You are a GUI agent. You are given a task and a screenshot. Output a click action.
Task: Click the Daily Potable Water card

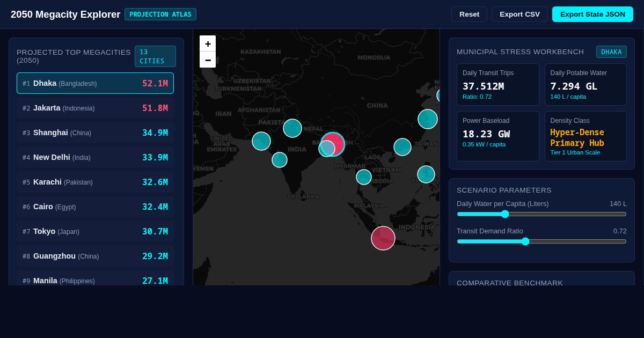point(586,85)
